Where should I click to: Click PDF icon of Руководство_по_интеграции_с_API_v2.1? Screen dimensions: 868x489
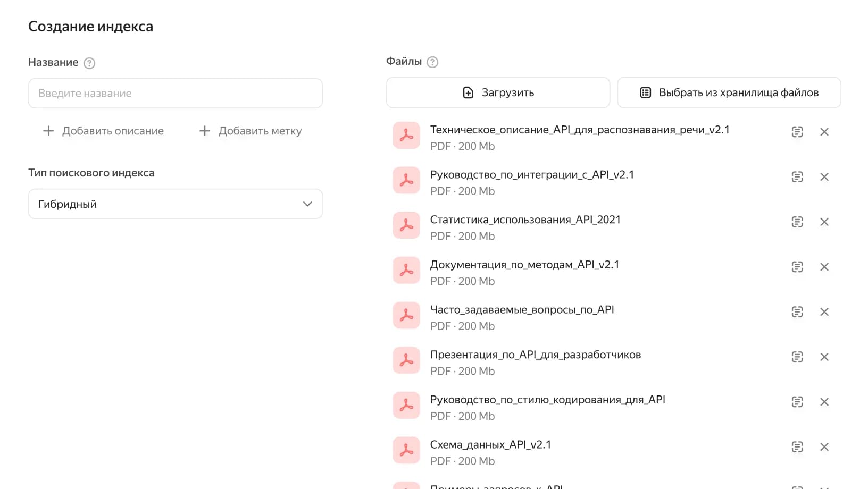coord(406,180)
